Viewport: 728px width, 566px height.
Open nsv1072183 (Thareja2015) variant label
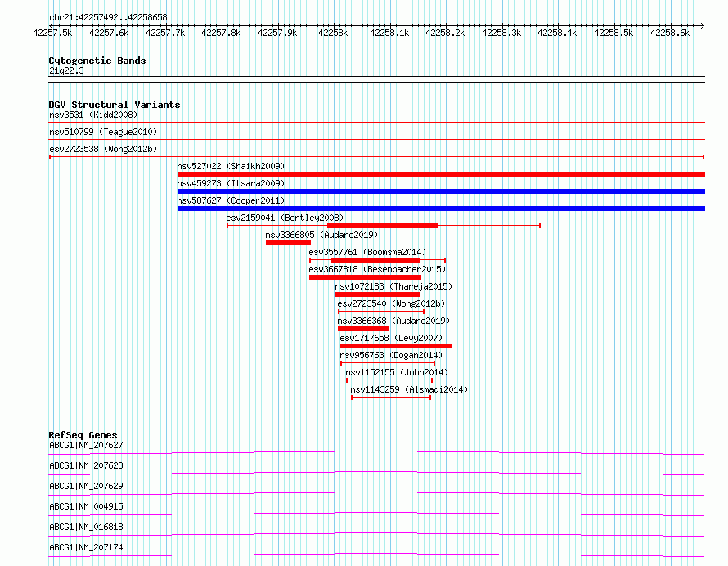(x=393, y=286)
